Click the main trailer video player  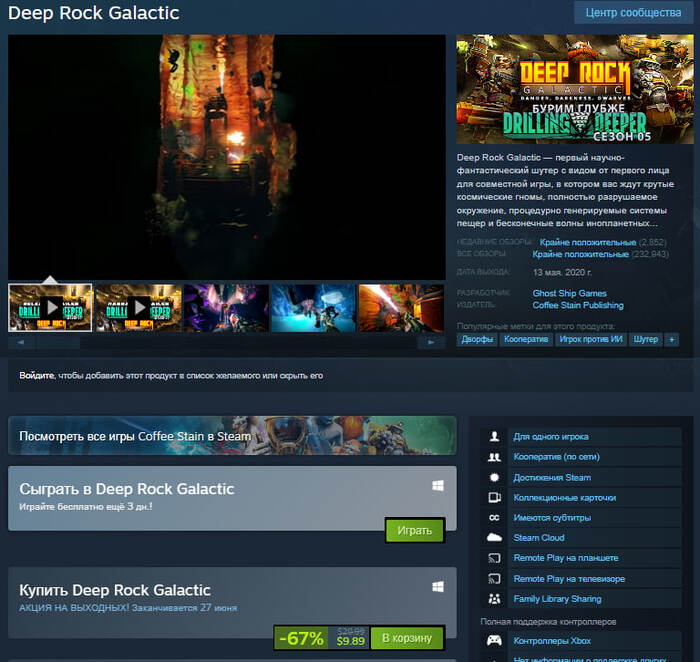pos(227,157)
